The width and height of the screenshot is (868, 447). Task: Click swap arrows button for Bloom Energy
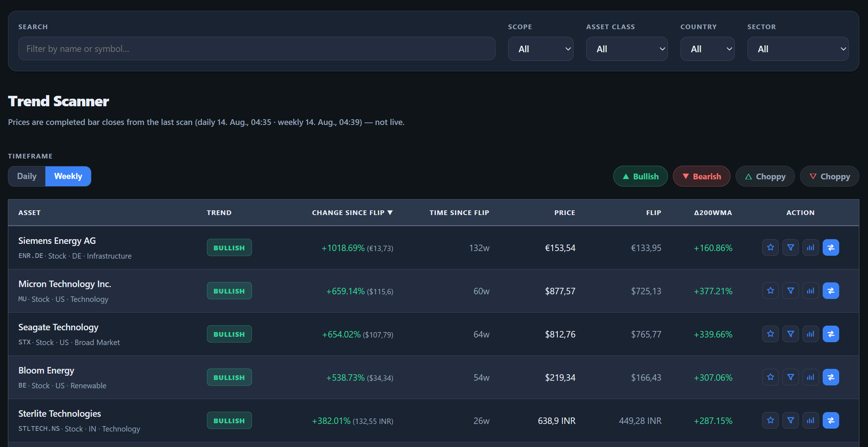coord(831,377)
